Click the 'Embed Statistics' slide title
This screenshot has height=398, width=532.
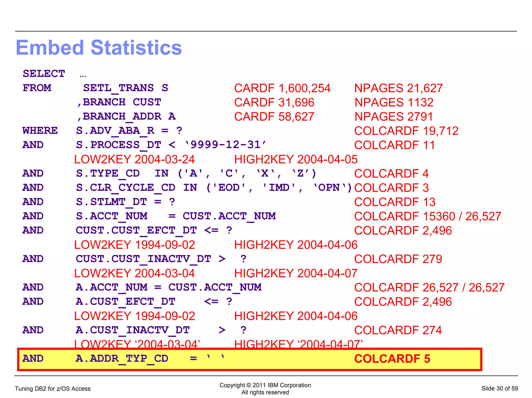click(99, 48)
